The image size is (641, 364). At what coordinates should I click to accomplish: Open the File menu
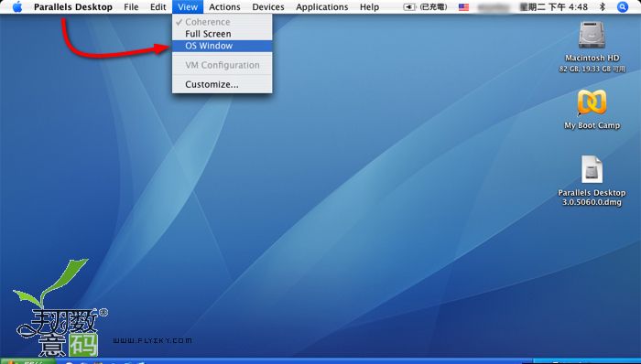click(x=131, y=7)
